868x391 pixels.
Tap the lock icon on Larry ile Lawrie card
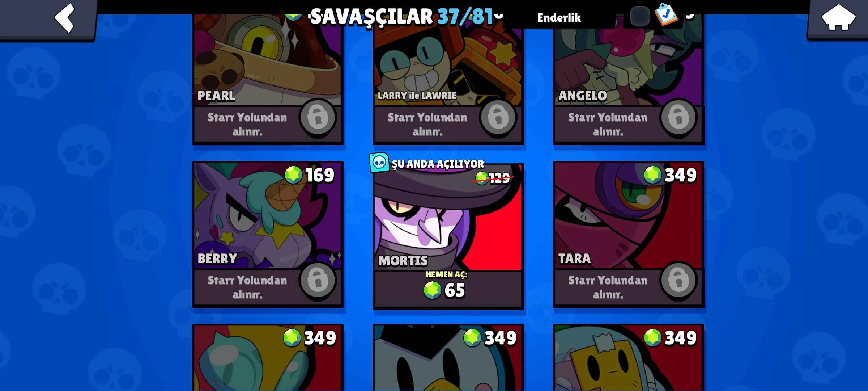click(x=498, y=117)
